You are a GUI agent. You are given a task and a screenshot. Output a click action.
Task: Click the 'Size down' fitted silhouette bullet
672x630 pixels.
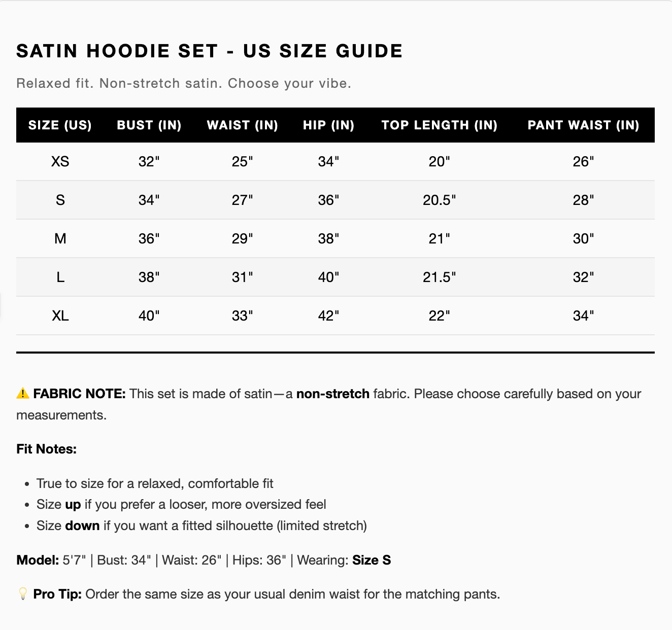click(201, 526)
